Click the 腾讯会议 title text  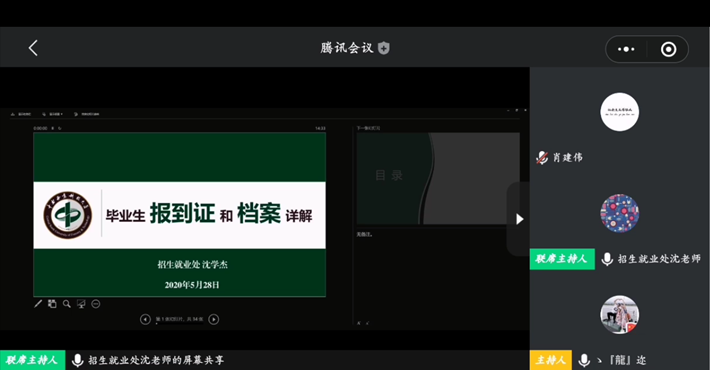pyautogui.click(x=347, y=48)
